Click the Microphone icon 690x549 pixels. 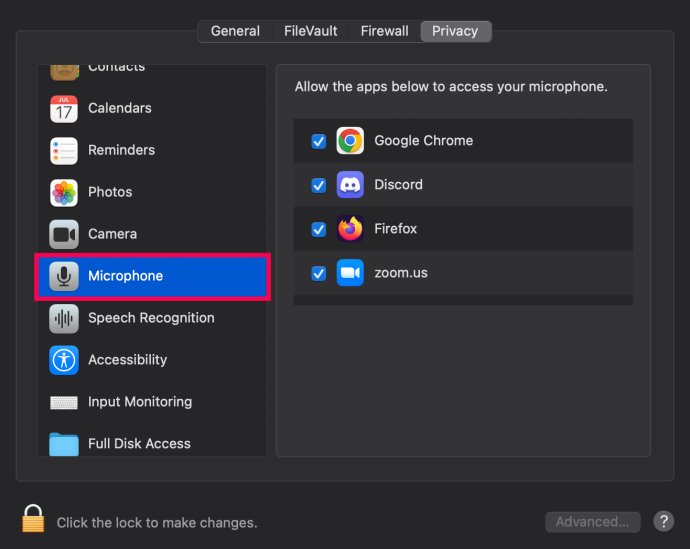(x=64, y=276)
